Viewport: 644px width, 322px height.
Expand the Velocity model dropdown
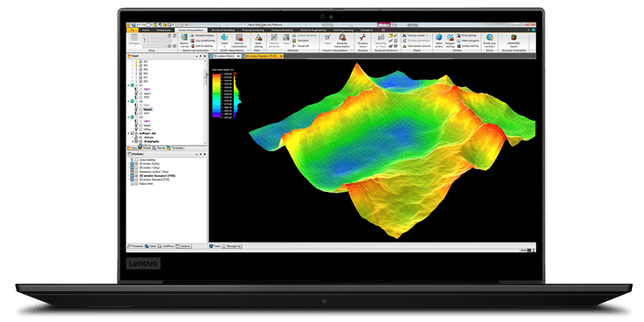(414, 36)
